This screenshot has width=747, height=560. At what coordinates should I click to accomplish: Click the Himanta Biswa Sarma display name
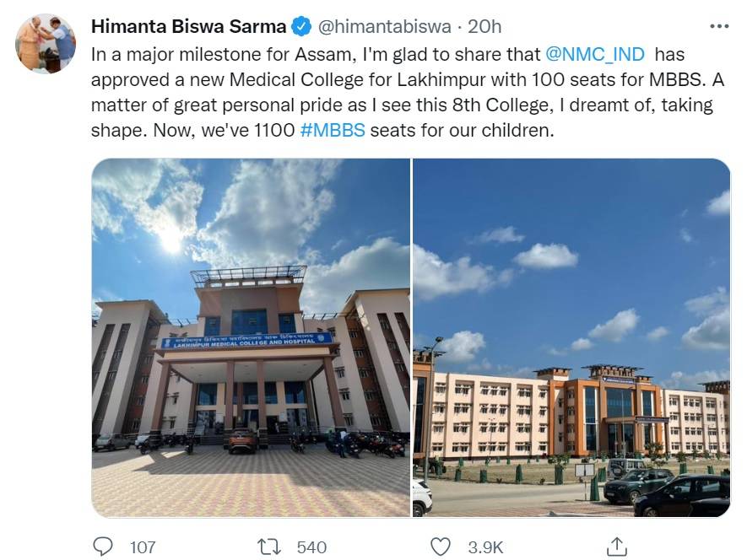coord(187,27)
